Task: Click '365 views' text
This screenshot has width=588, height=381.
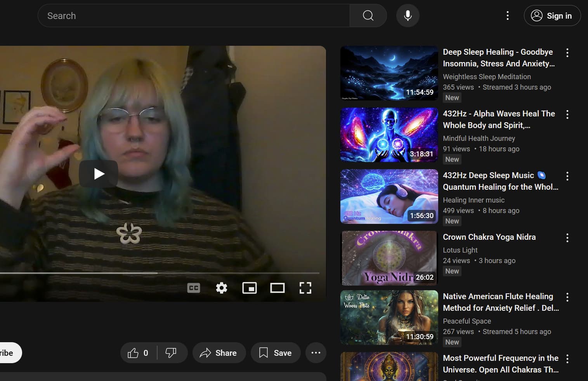Action: pyautogui.click(x=458, y=87)
